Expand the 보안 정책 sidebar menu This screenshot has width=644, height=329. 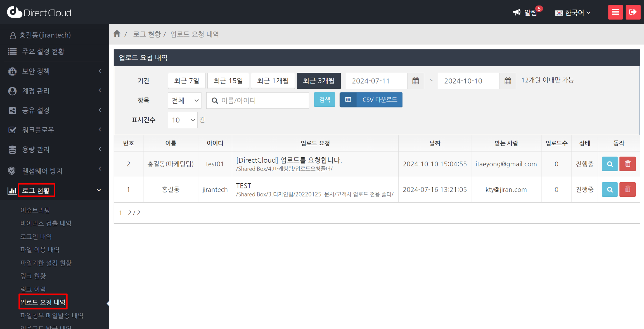[x=55, y=71]
